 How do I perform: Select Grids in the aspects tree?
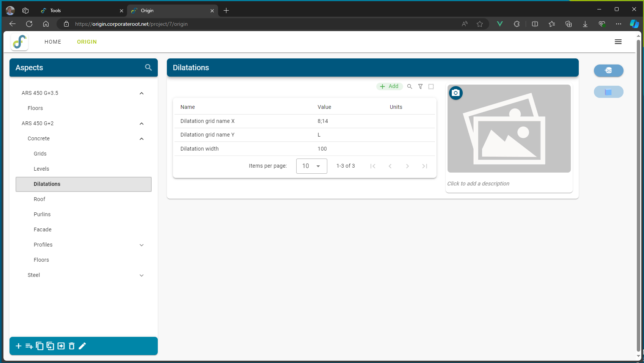click(40, 154)
